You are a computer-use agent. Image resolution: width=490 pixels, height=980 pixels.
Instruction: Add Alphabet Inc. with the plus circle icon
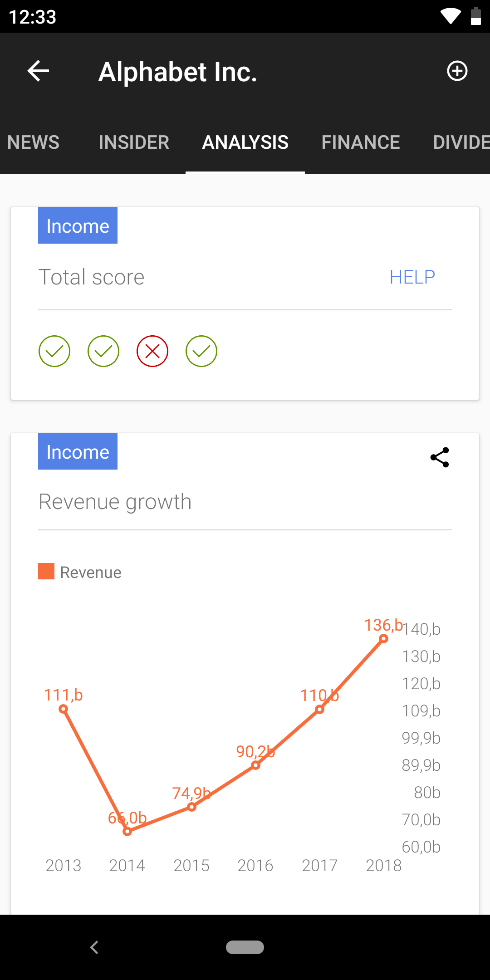[457, 71]
